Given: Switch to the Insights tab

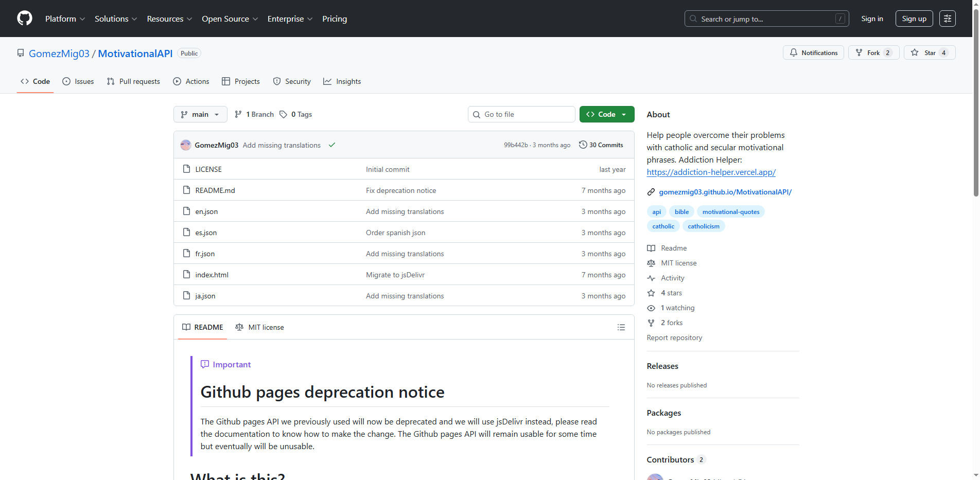Looking at the screenshot, I should 342,81.
